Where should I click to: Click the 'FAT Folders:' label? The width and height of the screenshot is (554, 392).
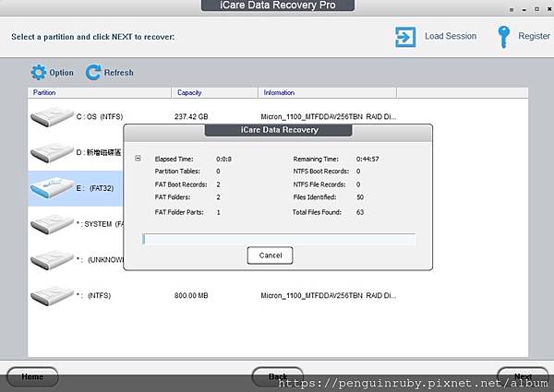click(x=173, y=197)
